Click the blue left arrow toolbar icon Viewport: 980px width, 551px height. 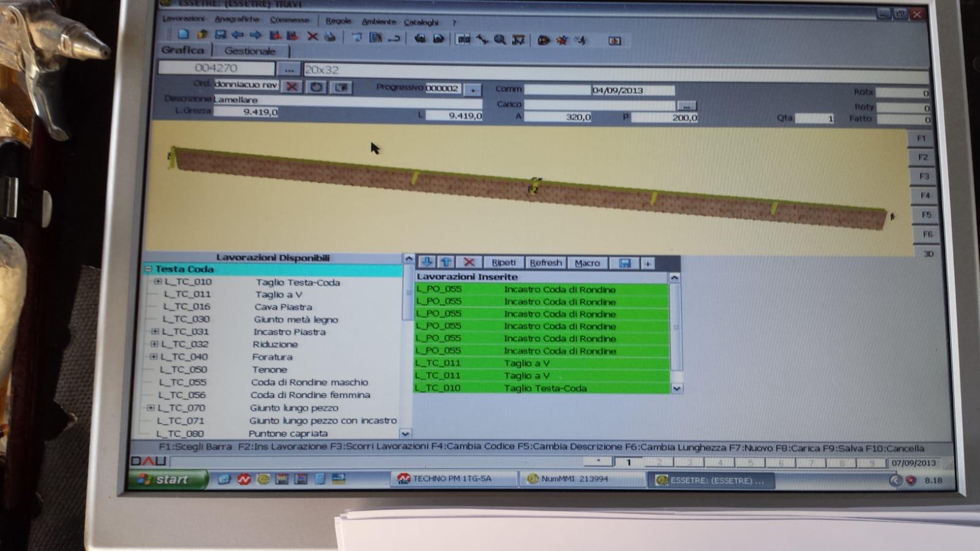(x=238, y=36)
